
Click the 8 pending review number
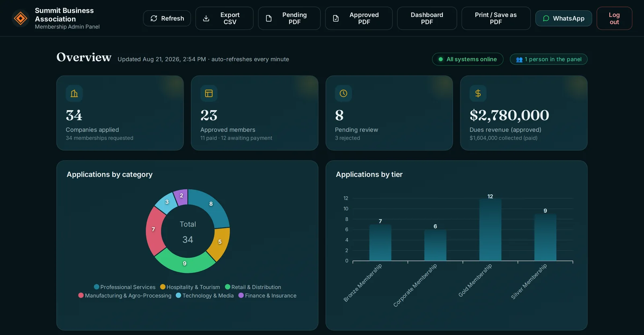pyautogui.click(x=339, y=115)
